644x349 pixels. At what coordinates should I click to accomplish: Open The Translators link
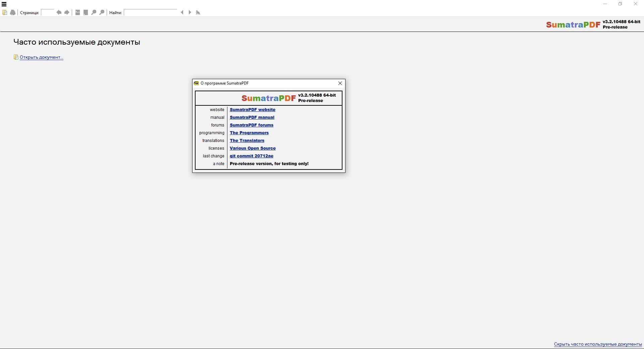pos(247,141)
